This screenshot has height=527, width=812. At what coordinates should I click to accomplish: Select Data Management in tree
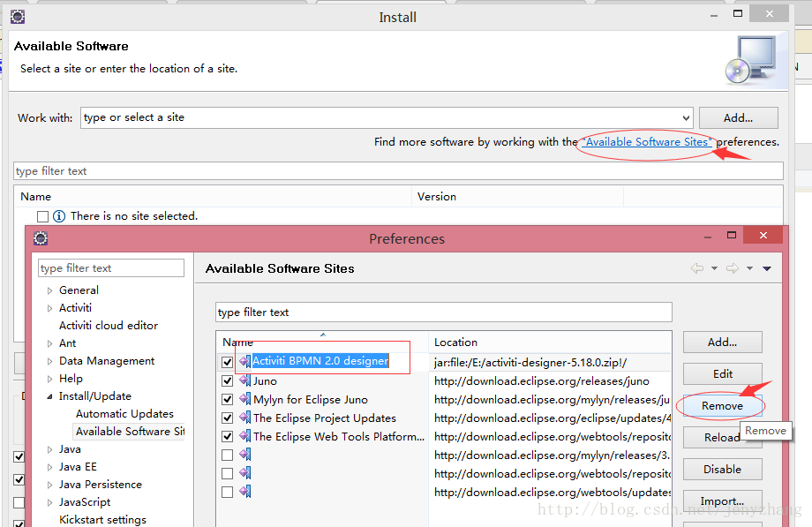click(107, 361)
